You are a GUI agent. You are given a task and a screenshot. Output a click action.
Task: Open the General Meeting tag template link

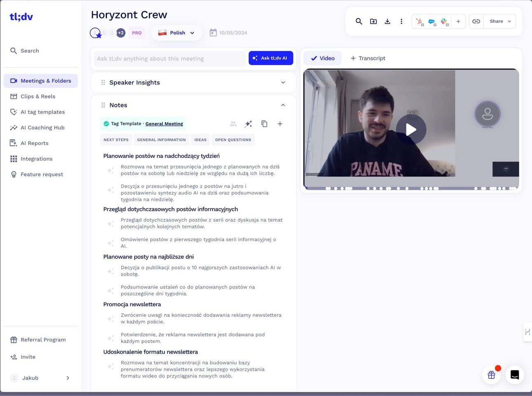pyautogui.click(x=164, y=124)
